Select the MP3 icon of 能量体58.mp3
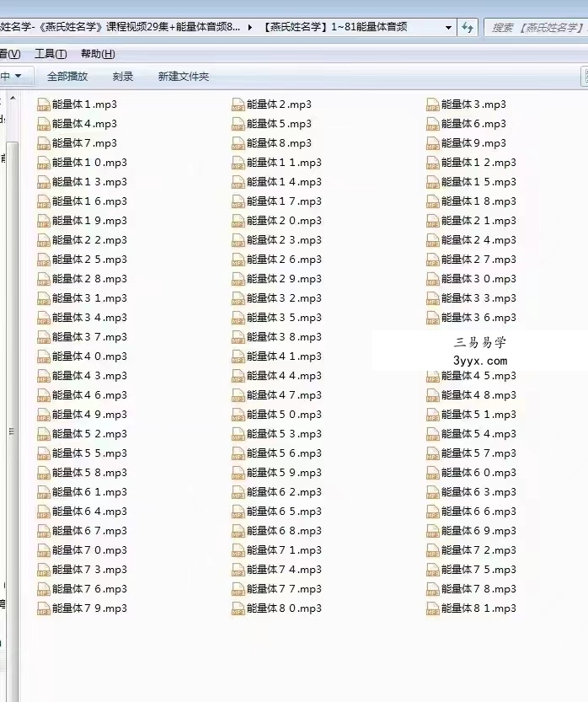 44,474
